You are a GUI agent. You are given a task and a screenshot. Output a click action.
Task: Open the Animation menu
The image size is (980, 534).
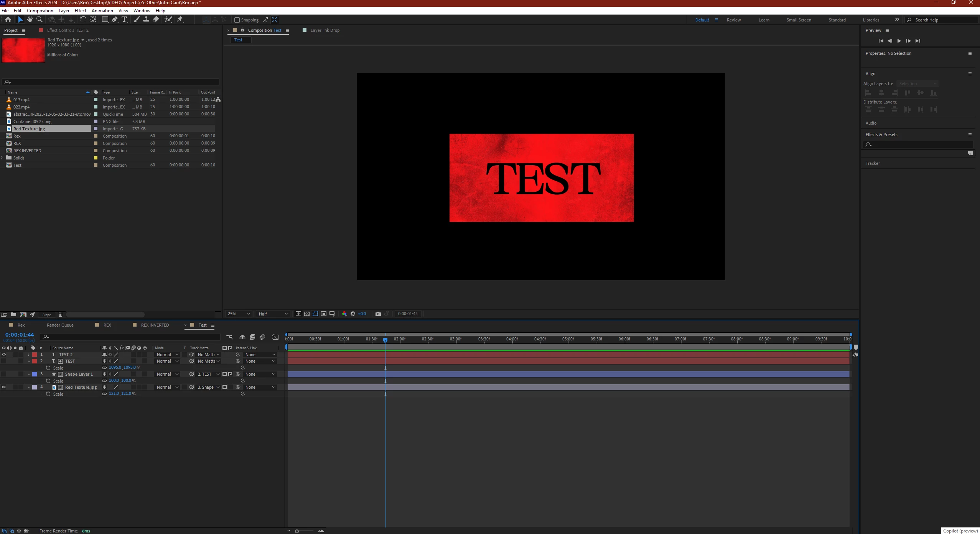click(x=102, y=10)
